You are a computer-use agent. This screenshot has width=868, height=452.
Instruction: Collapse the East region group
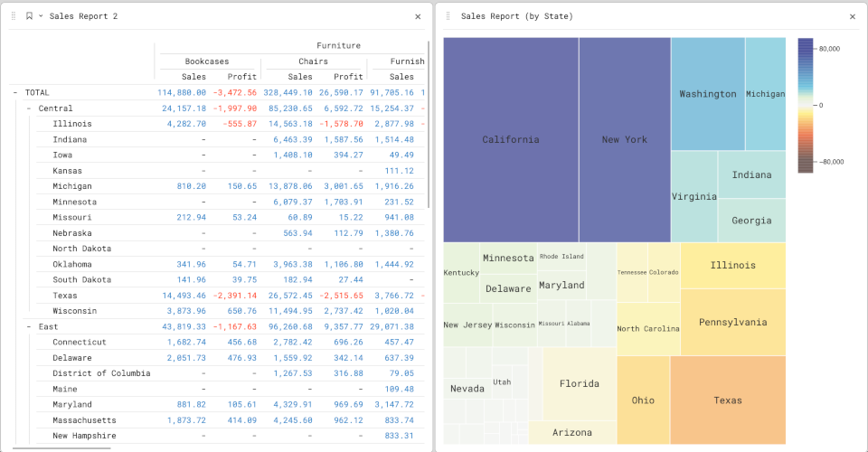(29, 326)
